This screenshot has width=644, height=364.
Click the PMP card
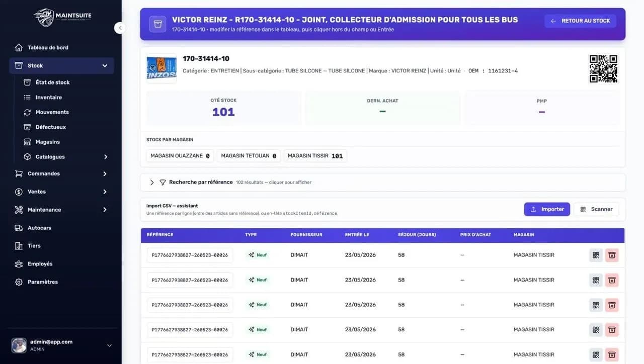pos(542,108)
